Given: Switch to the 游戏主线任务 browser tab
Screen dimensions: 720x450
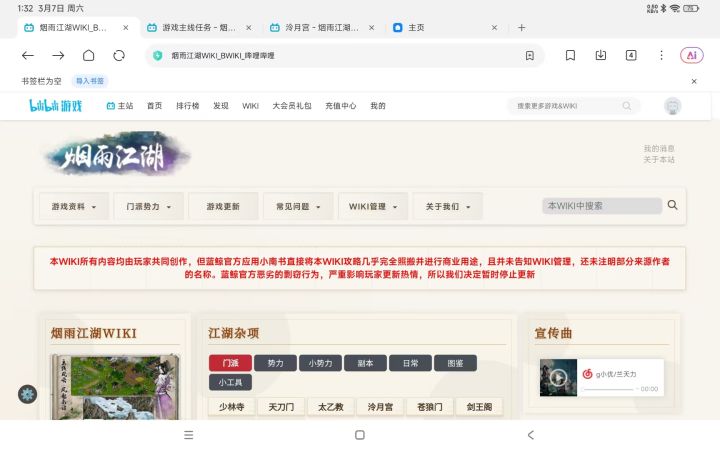Looking at the screenshot, I should coord(198,28).
